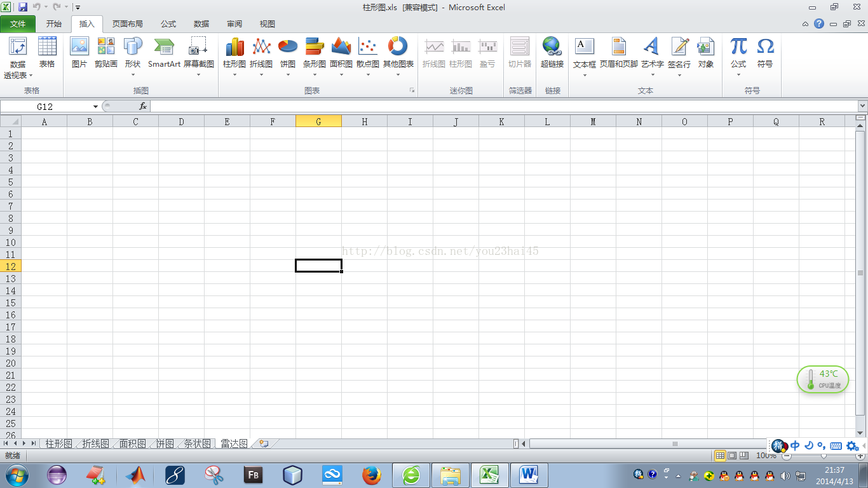Insert a bar chart (条形图)
The width and height of the screenshot is (868, 488).
(x=315, y=57)
